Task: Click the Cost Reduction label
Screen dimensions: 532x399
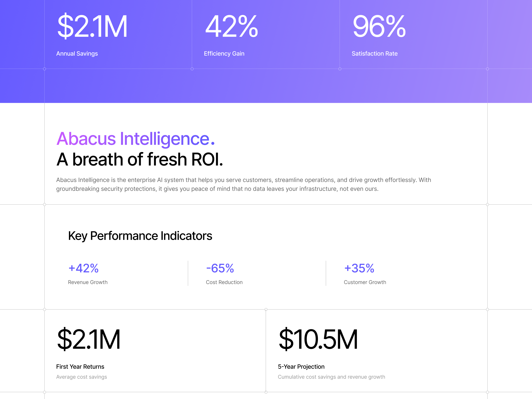Action: pyautogui.click(x=224, y=282)
